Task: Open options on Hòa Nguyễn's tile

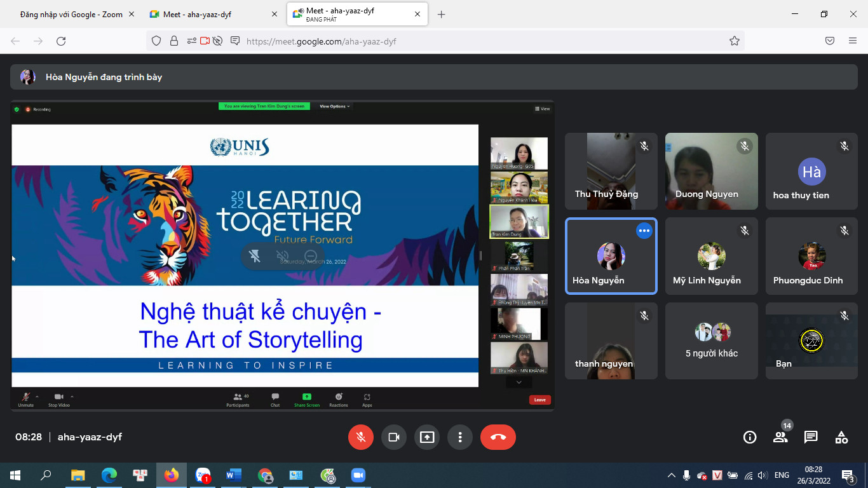Action: coord(644,231)
